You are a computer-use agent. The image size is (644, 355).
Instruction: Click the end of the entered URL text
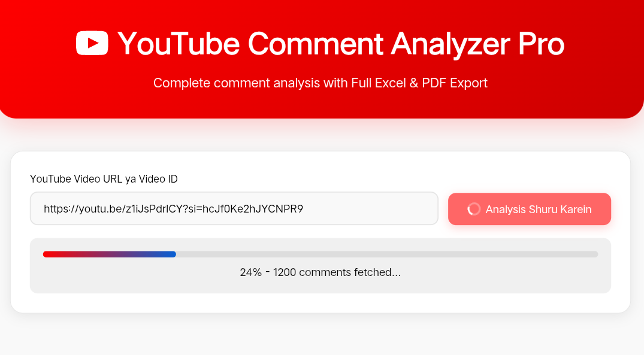point(303,209)
